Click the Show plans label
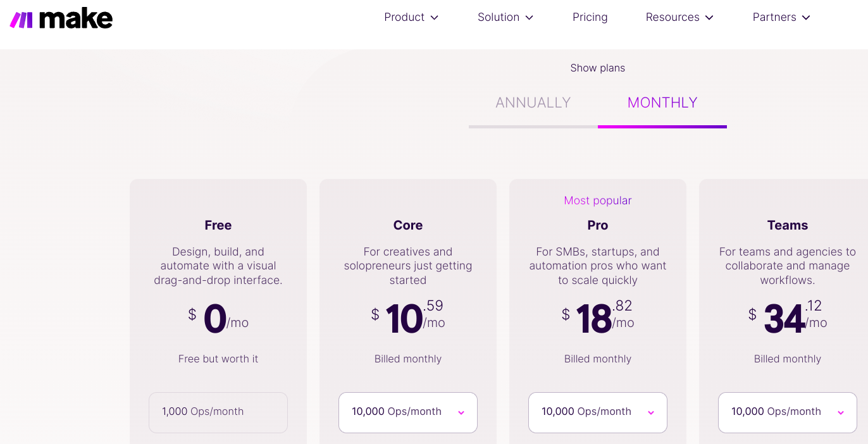The width and height of the screenshot is (868, 444). point(598,68)
